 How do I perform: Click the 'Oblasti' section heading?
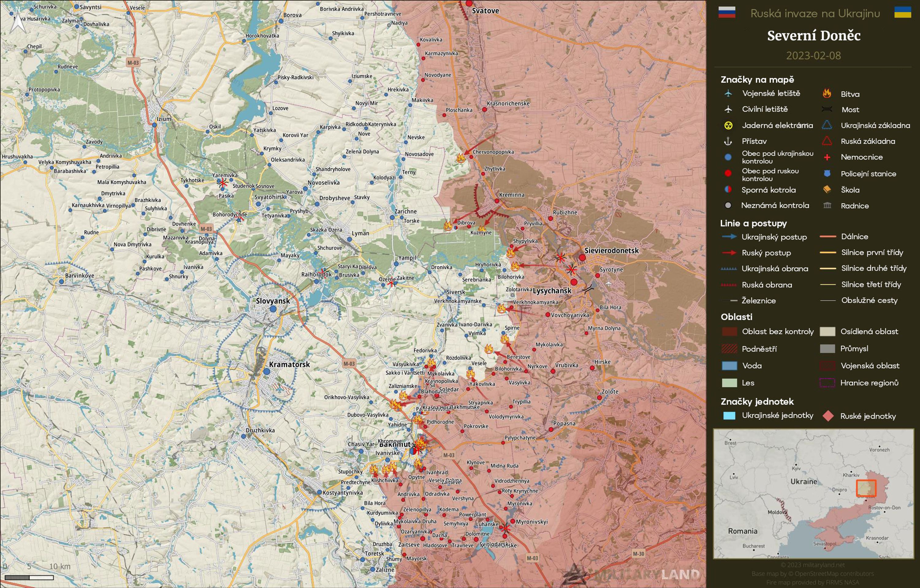[736, 317]
